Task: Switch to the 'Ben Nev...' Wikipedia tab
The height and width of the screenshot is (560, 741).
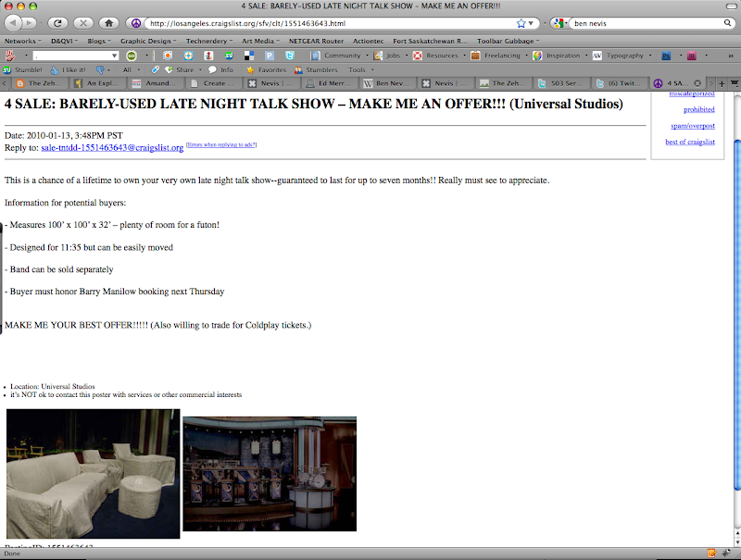Action: 388,83
